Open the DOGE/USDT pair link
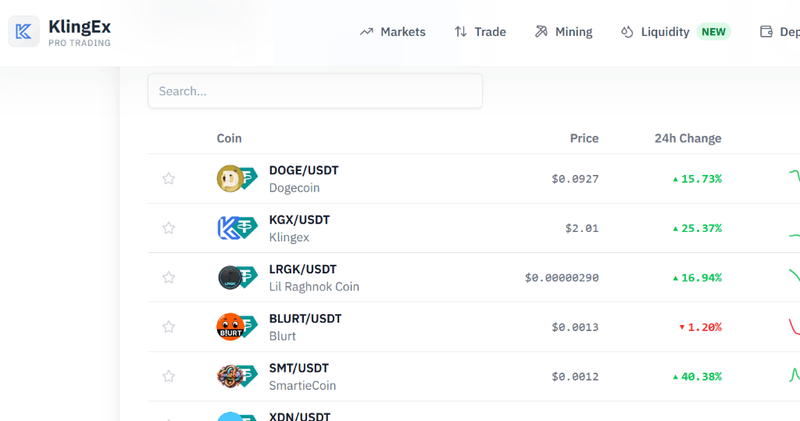Screen dimensions: 800x421 [x=304, y=171]
